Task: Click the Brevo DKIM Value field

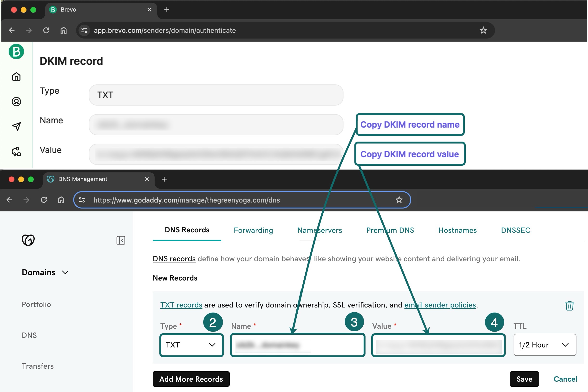Action: (216, 154)
